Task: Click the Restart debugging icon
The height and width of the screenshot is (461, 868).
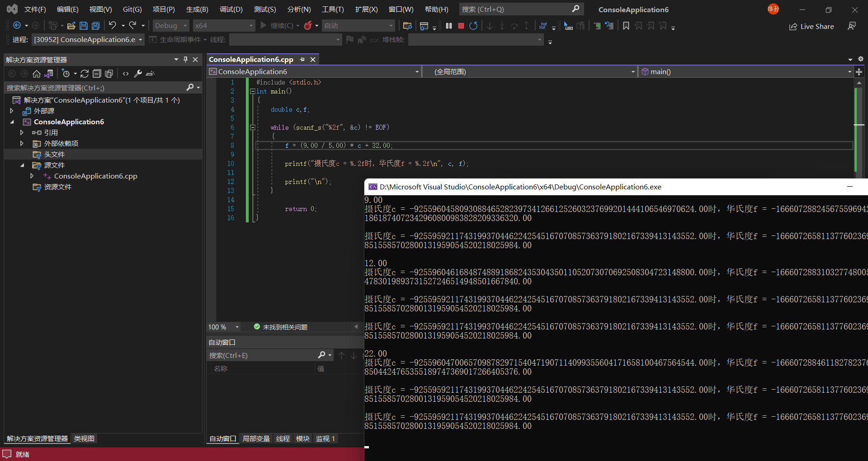Action: [473, 26]
